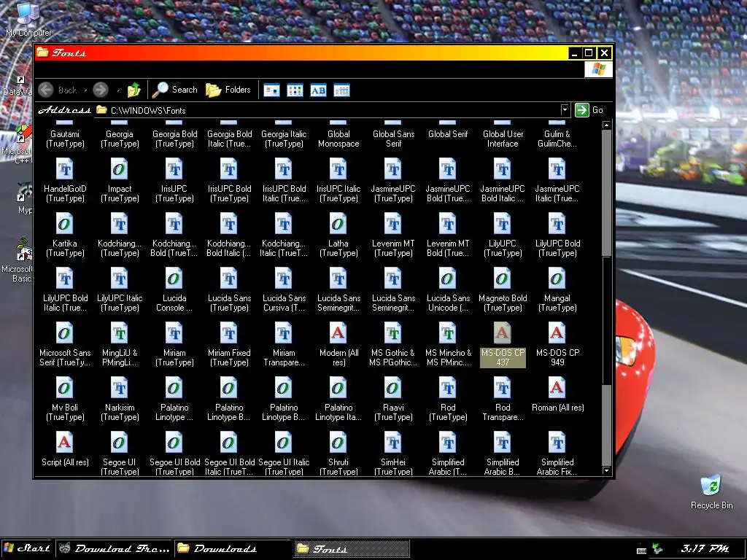Switch to Large Icons view
747x560 pixels.
pos(271,90)
